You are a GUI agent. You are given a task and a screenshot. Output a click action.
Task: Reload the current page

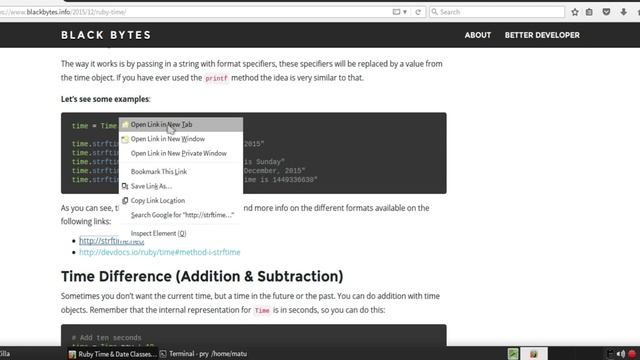(418, 12)
